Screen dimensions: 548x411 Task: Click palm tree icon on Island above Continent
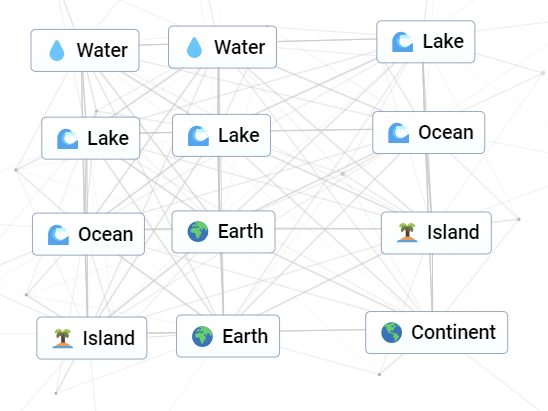(x=407, y=232)
